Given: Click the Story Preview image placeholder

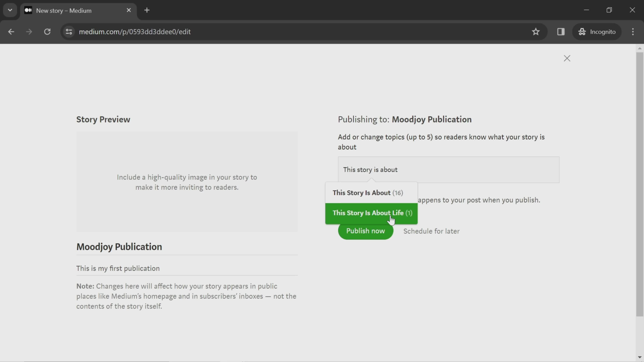Looking at the screenshot, I should point(187,182).
